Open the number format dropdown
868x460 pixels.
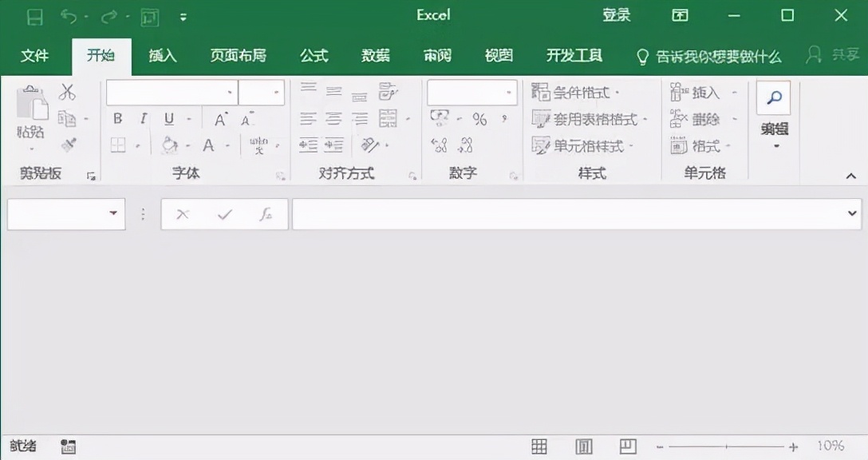(x=508, y=93)
